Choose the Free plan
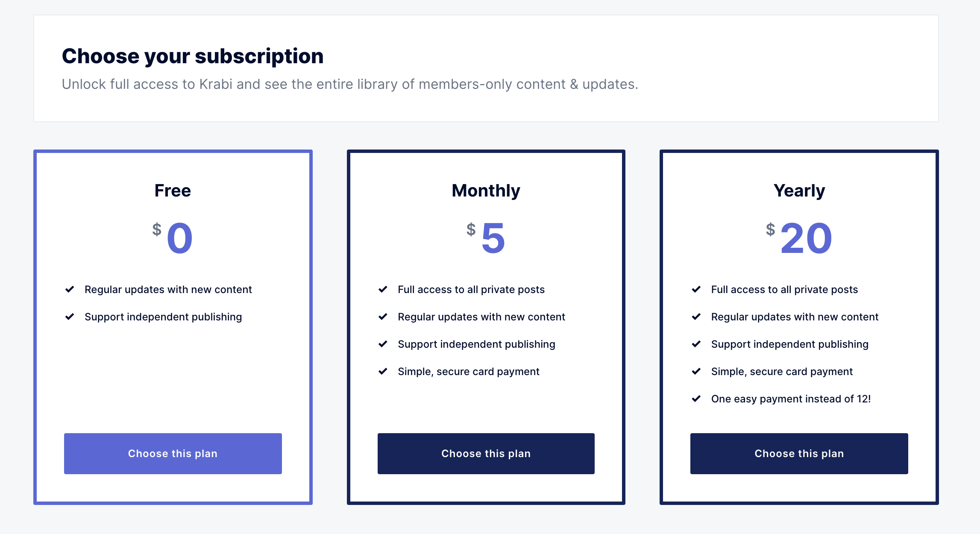The height and width of the screenshot is (534, 980). pyautogui.click(x=173, y=454)
